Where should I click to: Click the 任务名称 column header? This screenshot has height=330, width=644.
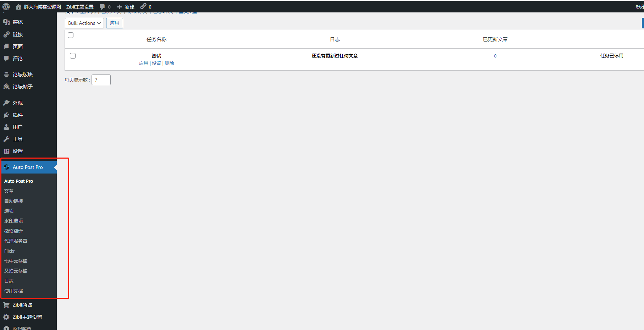(x=156, y=39)
